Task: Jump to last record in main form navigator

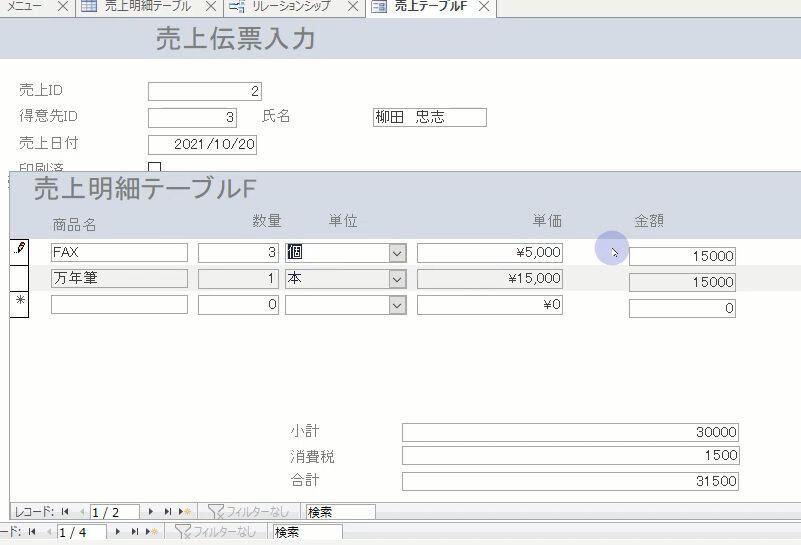Action: coord(136,532)
